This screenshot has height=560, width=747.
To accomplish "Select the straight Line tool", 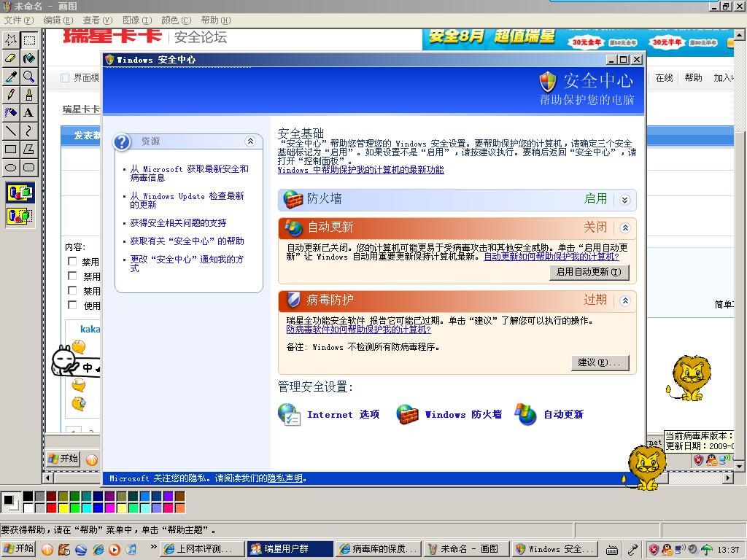I will click(x=11, y=131).
